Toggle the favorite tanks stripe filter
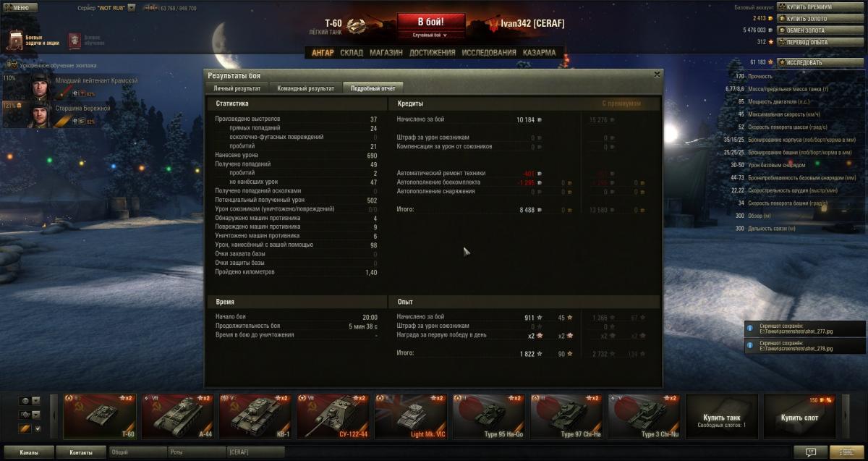The height and width of the screenshot is (461, 868). pos(25,428)
